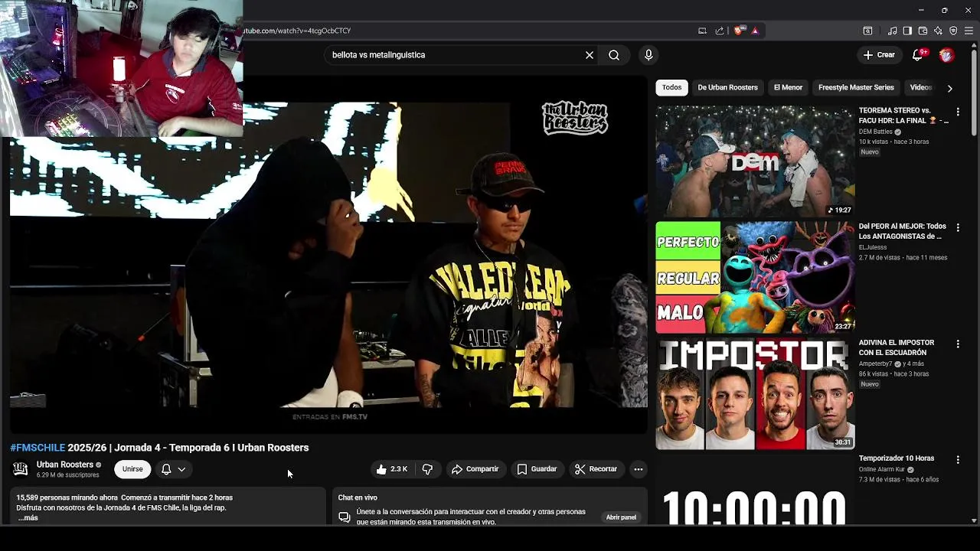Viewport: 980px width, 551px height.
Task: Click the 'Del PEOR al MEJOR' video title
Action: pyautogui.click(x=903, y=231)
